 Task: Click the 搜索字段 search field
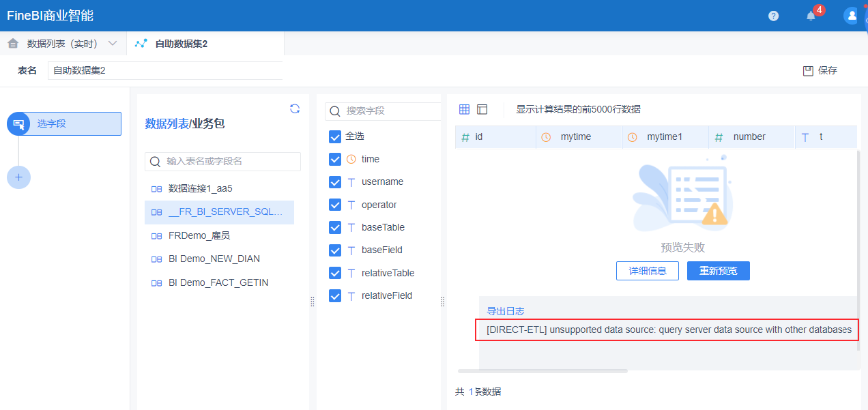[x=383, y=111]
